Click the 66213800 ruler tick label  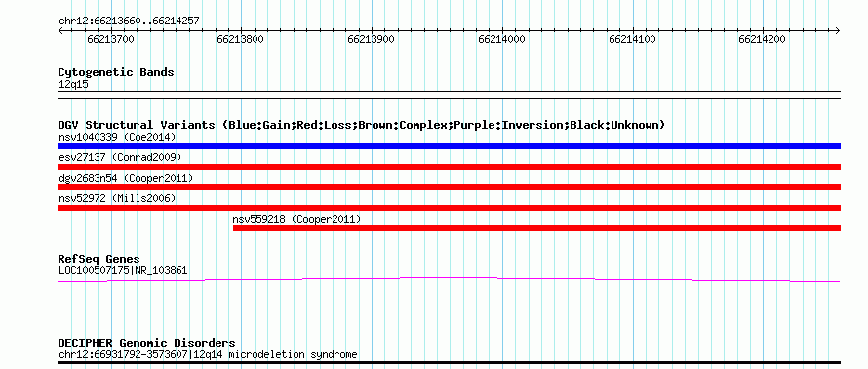pos(241,39)
